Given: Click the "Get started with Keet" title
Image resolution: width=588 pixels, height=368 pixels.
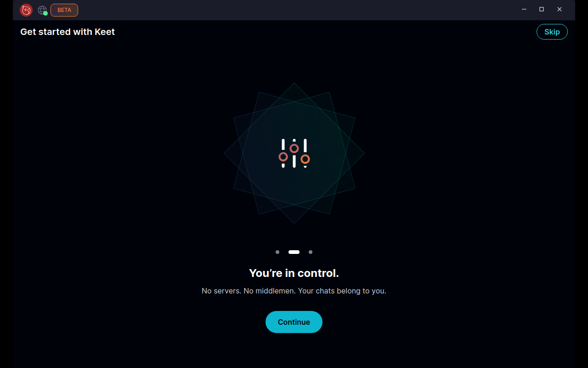Looking at the screenshot, I should coord(68,32).
